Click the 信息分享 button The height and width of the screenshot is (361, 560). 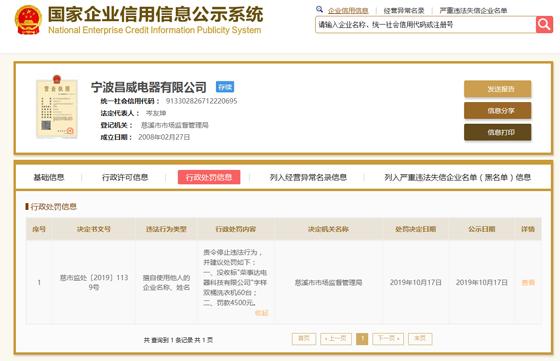pyautogui.click(x=498, y=111)
